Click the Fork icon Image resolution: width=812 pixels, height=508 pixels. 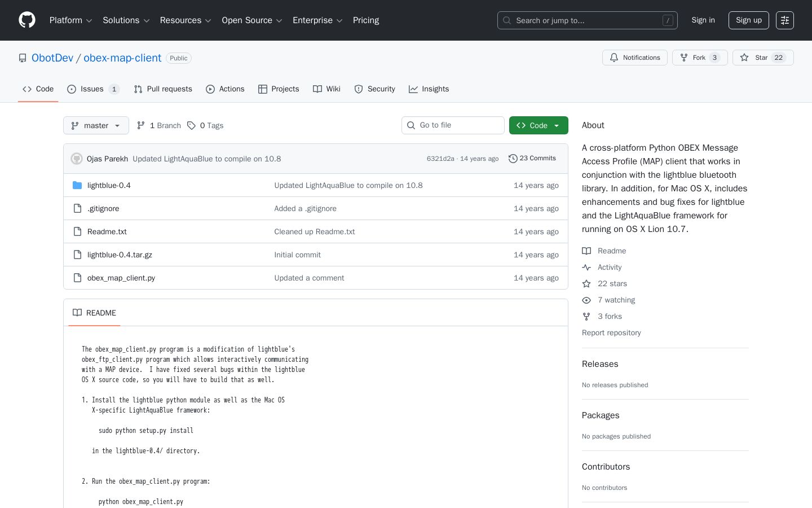684,58
